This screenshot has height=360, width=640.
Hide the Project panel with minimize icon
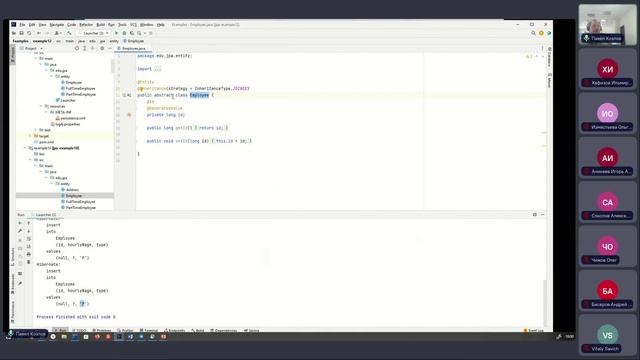pyautogui.click(x=109, y=48)
